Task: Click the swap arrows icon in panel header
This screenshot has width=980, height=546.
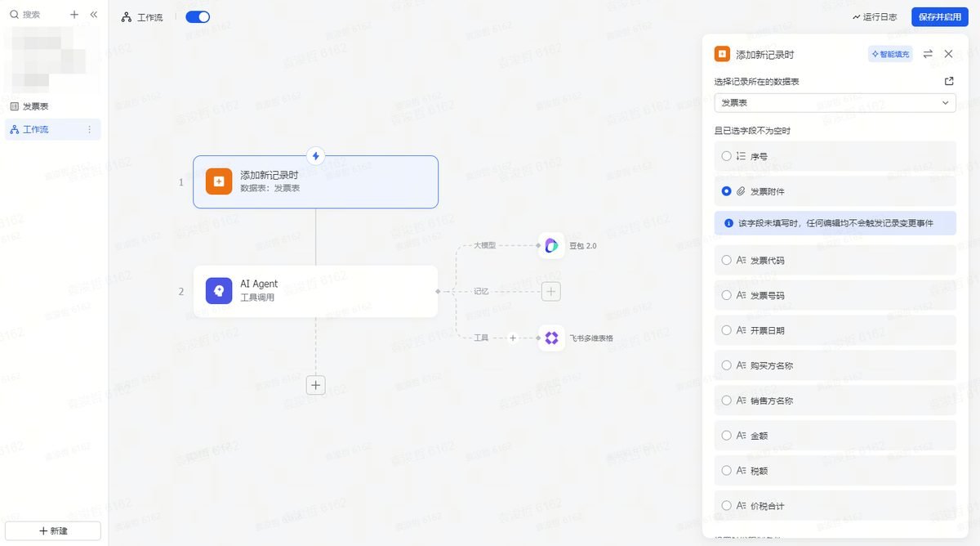Action: coord(928,54)
